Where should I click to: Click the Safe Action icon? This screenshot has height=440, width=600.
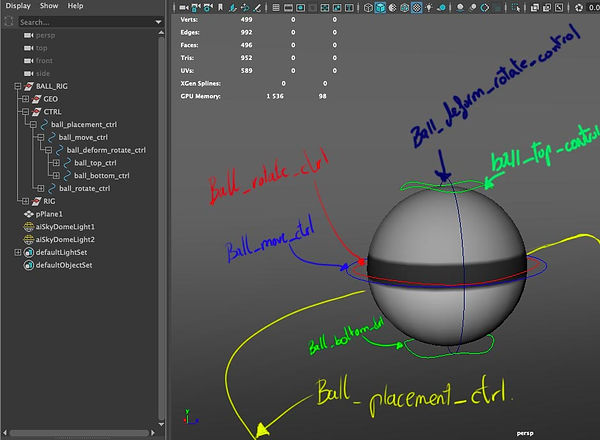pos(337,7)
